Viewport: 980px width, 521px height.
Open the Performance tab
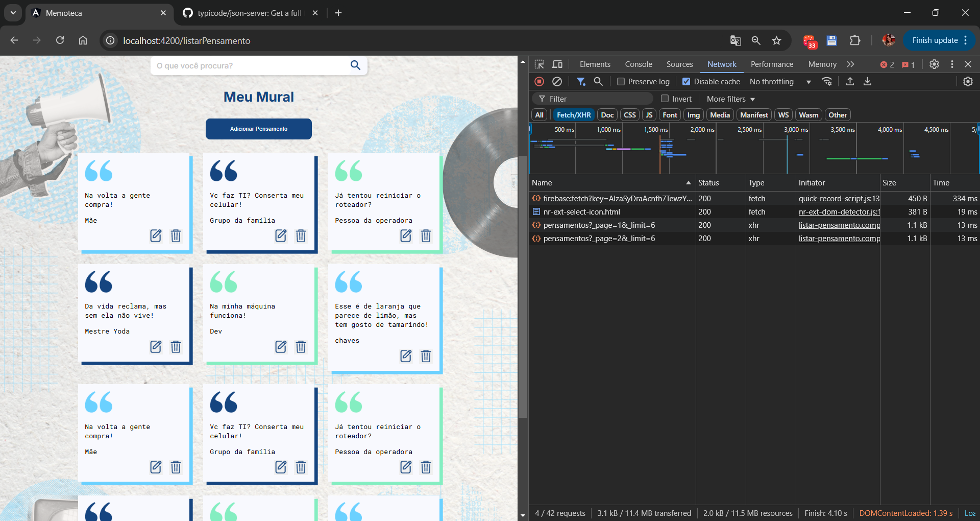[x=772, y=64]
